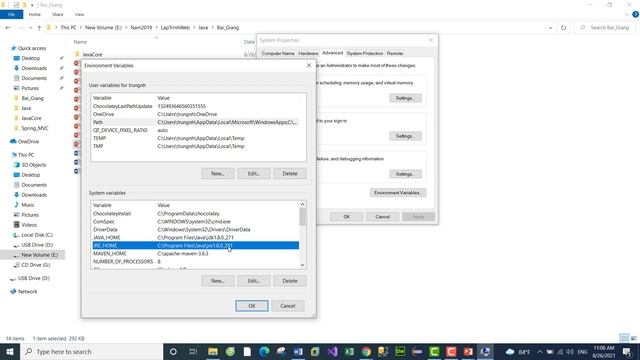Image resolution: width=640 pixels, height=360 pixels.
Task: Select JAVA_HOME system variable row
Action: pos(195,238)
